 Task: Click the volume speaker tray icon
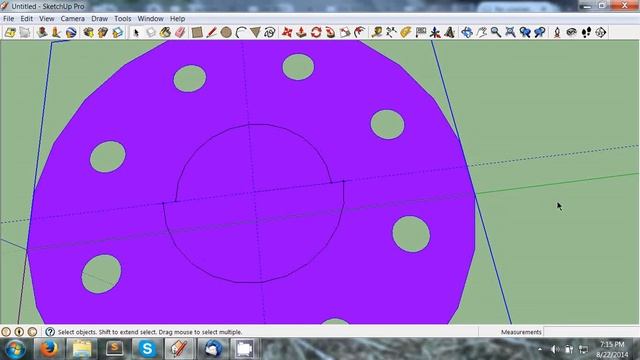point(554,349)
